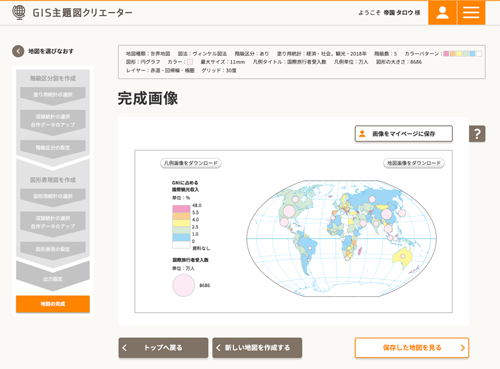Click the yellow color pattern swatch in summary
Viewport: 500px width, 369px height.
[x=459, y=54]
